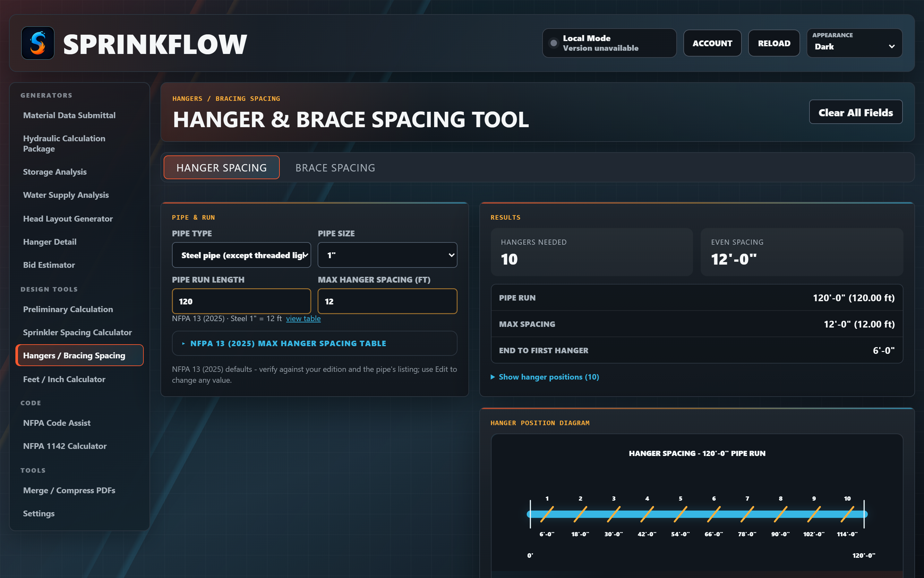Open the Pipe Type dropdown
924x578 pixels.
click(241, 255)
